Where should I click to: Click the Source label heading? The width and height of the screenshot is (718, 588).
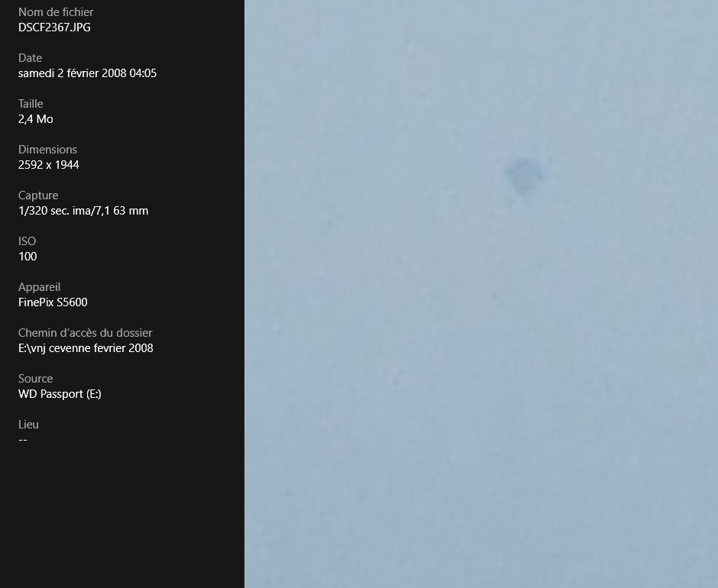[x=35, y=378]
